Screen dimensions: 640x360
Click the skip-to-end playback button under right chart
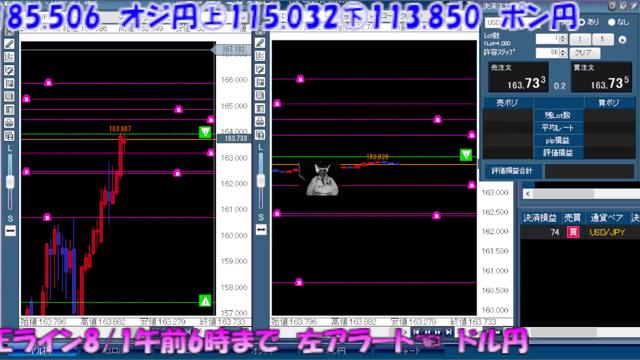pyautogui.click(x=448, y=332)
